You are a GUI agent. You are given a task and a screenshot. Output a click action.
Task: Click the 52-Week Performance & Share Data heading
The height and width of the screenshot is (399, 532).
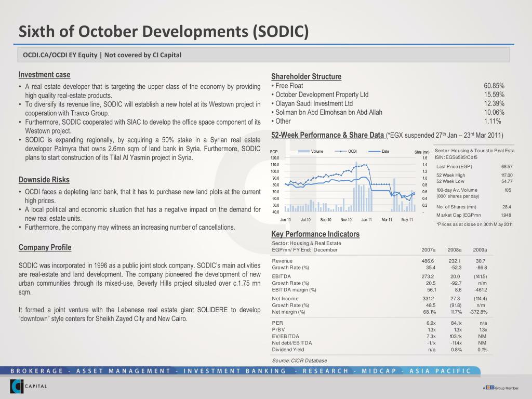click(328, 135)
